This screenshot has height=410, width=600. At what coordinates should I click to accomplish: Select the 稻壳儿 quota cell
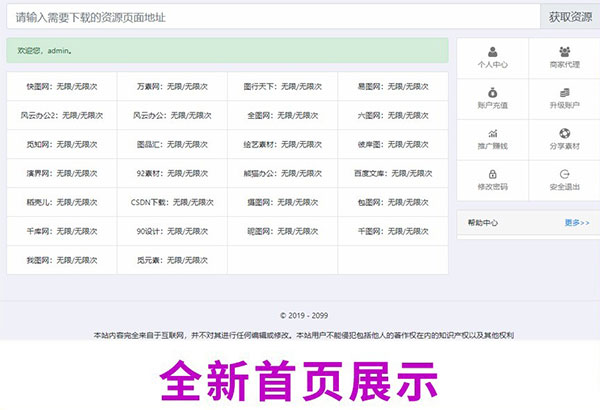(62, 202)
